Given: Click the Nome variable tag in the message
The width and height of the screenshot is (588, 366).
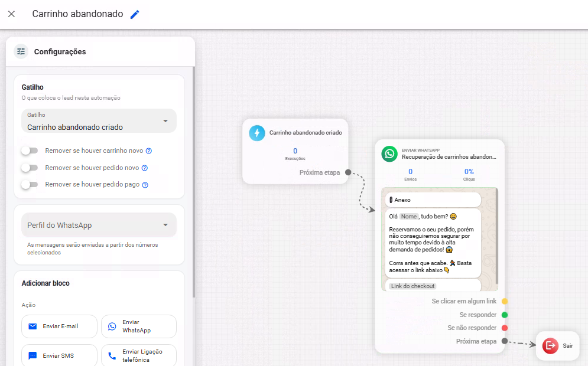Looking at the screenshot, I should tap(409, 217).
